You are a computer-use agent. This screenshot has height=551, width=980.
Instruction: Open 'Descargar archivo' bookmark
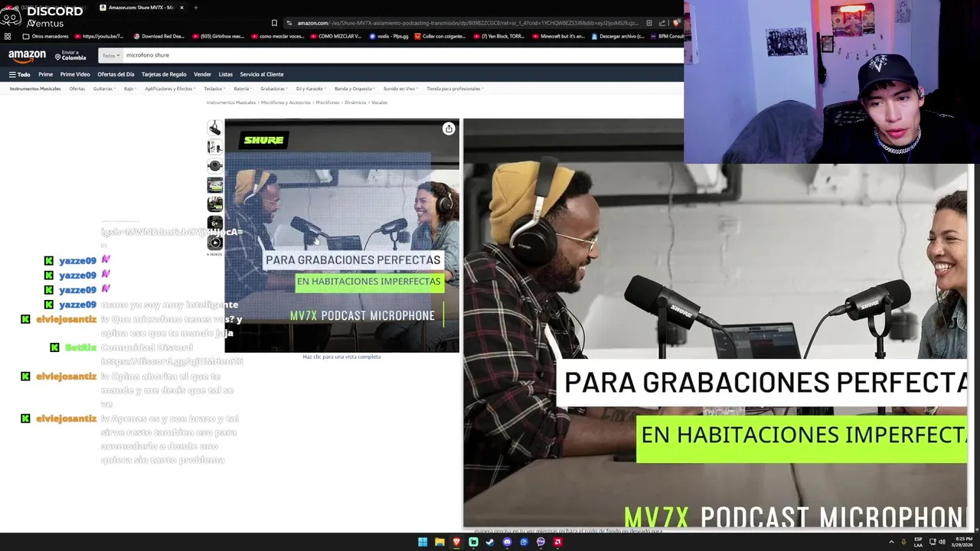619,36
